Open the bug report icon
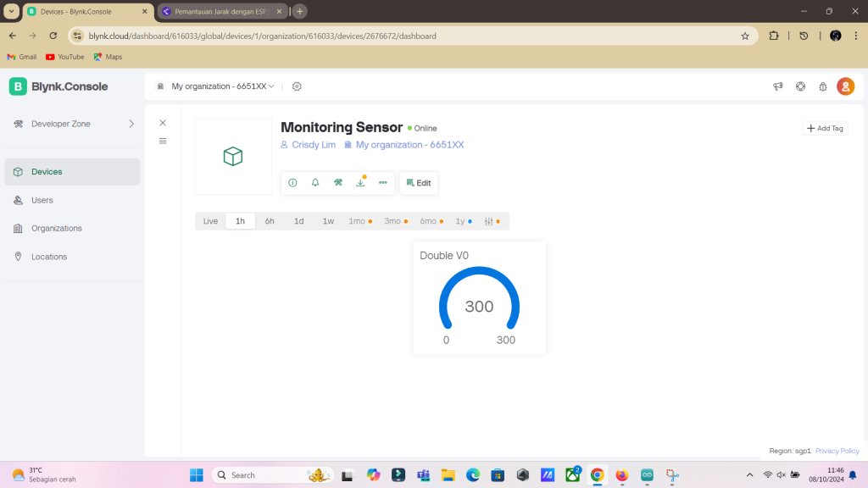 coord(822,86)
